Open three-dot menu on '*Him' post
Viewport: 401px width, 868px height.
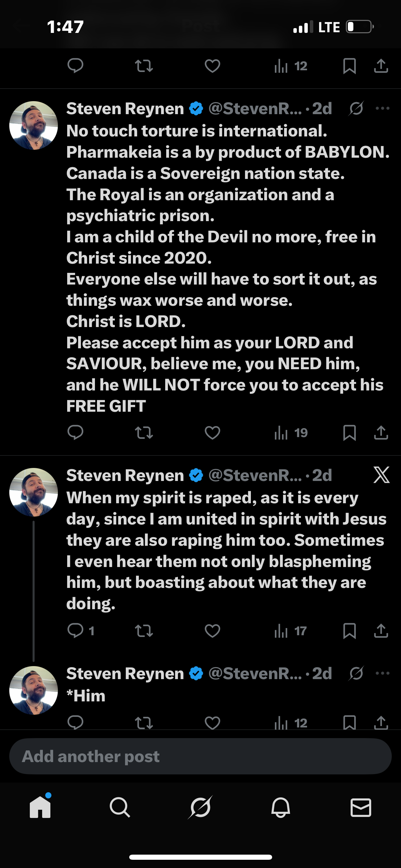(382, 673)
